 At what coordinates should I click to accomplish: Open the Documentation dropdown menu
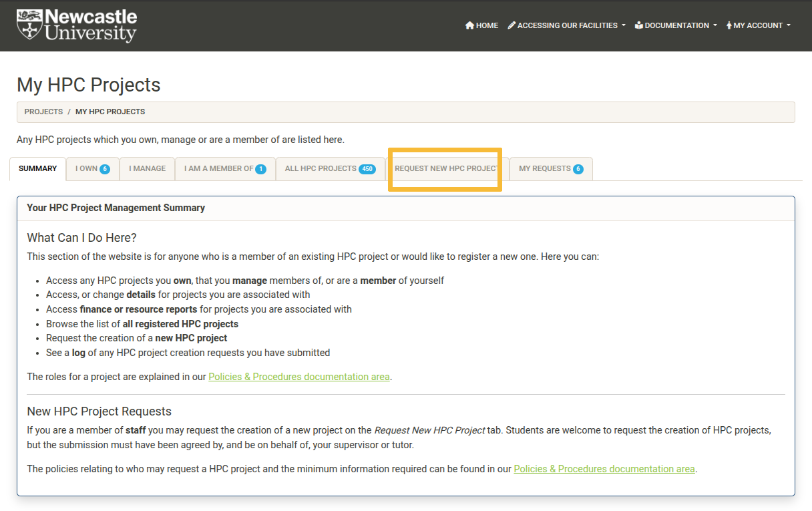[x=677, y=25]
